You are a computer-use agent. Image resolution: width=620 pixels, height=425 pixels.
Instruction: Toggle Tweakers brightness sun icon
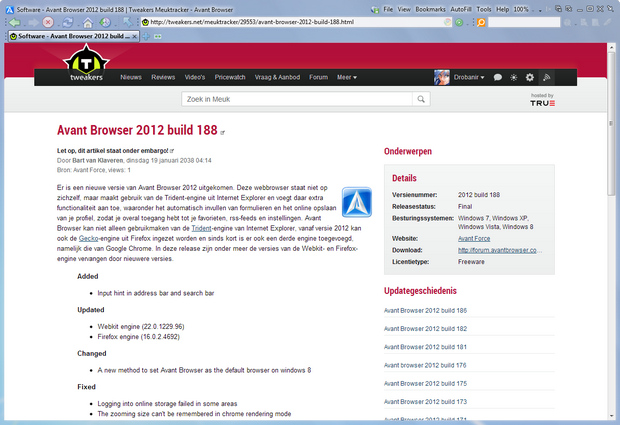coord(514,77)
